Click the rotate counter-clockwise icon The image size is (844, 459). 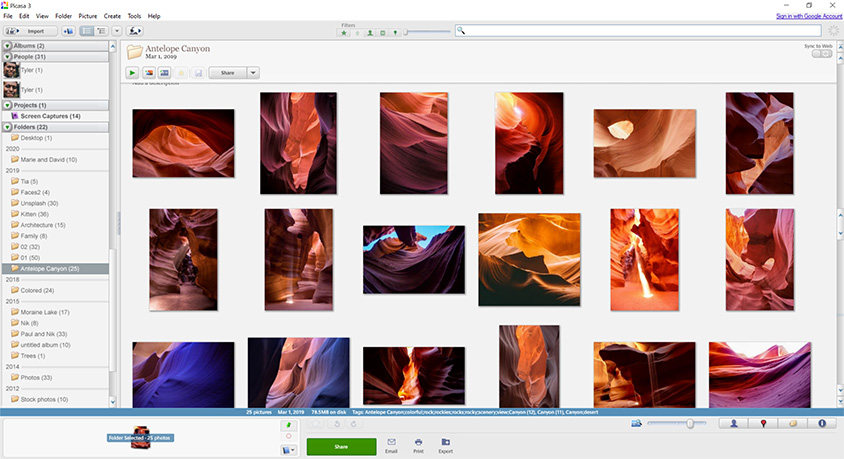(337, 424)
